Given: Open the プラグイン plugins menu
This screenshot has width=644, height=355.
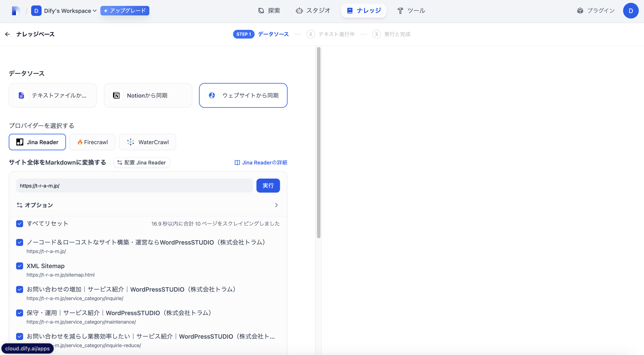Looking at the screenshot, I should click(595, 10).
